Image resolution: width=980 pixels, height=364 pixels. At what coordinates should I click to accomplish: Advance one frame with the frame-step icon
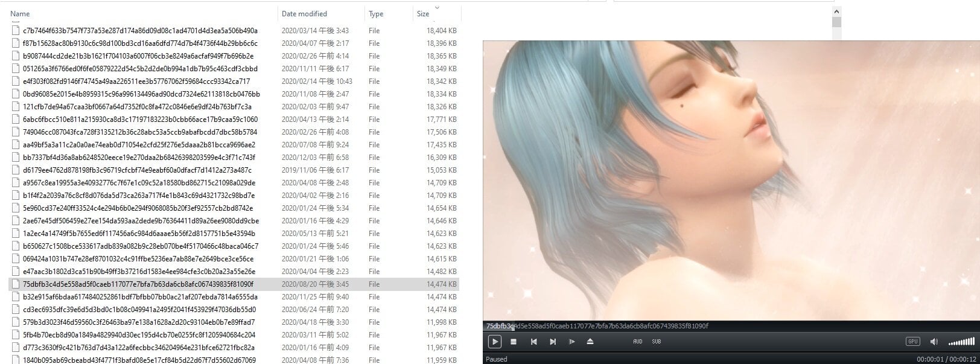(571, 342)
